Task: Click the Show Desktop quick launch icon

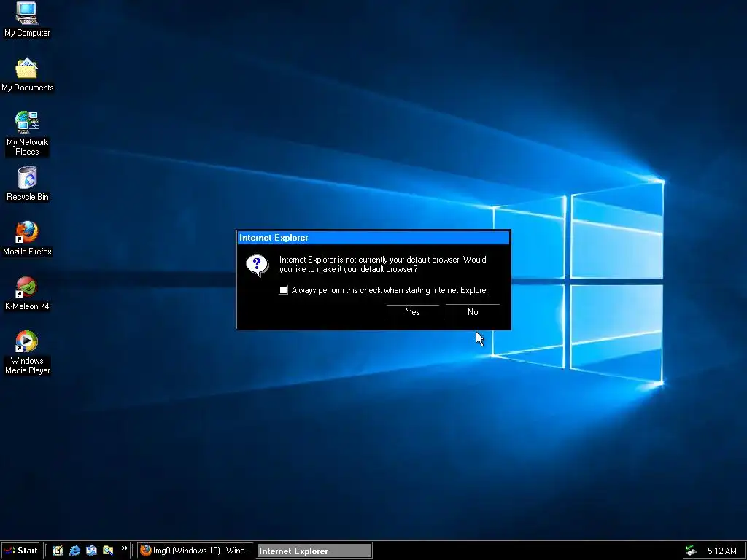Action: pyautogui.click(x=58, y=551)
